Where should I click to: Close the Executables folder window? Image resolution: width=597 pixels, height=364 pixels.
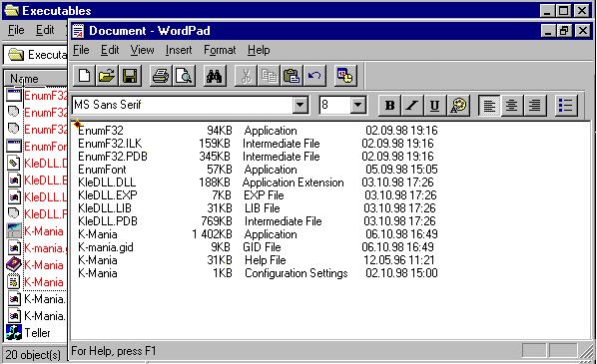(x=582, y=11)
